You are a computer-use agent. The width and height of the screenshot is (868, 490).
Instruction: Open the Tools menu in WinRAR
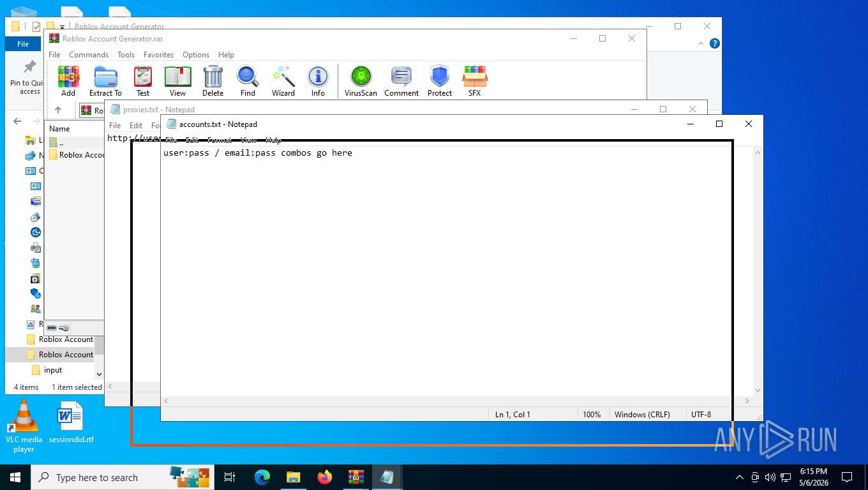coord(126,55)
